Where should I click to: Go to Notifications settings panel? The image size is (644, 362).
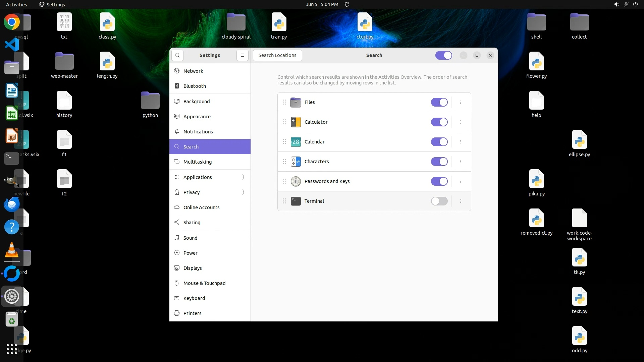click(x=198, y=132)
